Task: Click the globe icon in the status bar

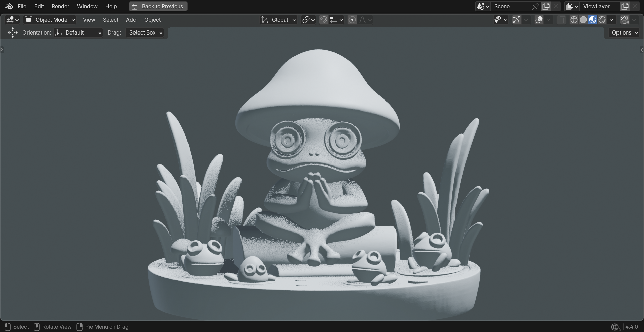Action: coord(615,327)
